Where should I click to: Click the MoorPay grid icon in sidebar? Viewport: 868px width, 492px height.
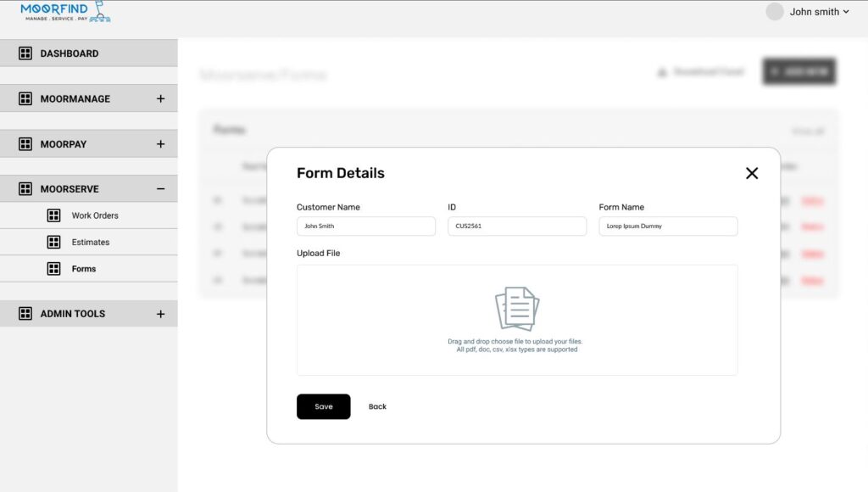click(25, 144)
